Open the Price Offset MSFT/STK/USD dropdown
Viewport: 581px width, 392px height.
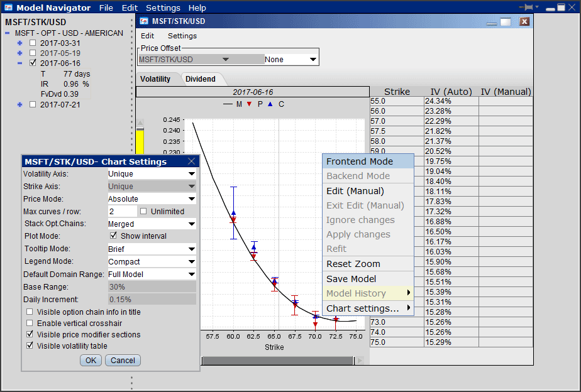coord(201,59)
